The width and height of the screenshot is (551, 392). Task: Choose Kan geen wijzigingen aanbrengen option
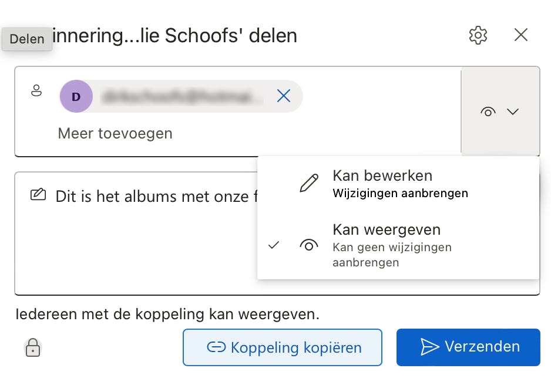392,248
